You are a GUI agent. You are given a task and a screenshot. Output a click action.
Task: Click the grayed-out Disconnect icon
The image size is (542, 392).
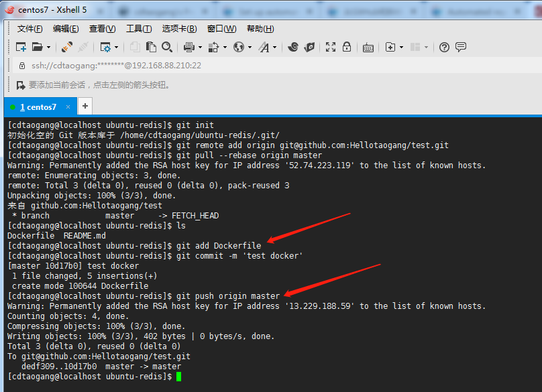[x=83, y=47]
